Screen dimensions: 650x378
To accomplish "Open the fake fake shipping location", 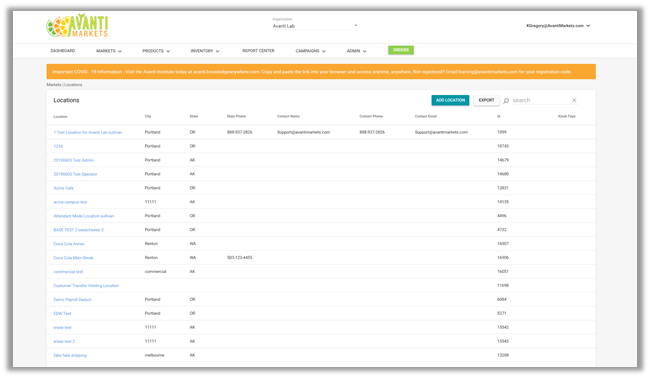I will click(x=70, y=355).
